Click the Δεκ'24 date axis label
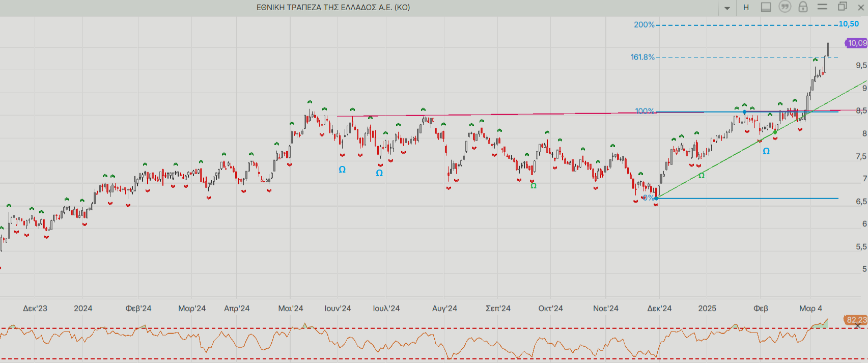Viewport: 868px width, 363px height. pos(659,308)
